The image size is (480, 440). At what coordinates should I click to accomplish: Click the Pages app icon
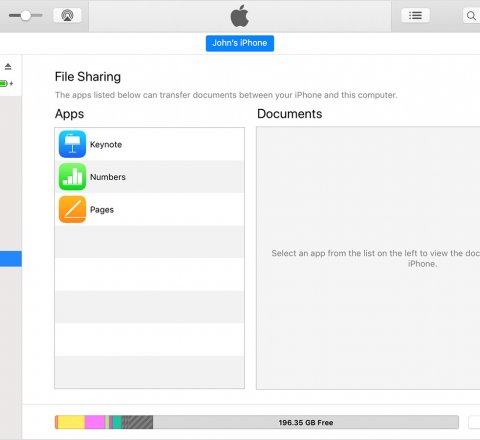tap(72, 209)
